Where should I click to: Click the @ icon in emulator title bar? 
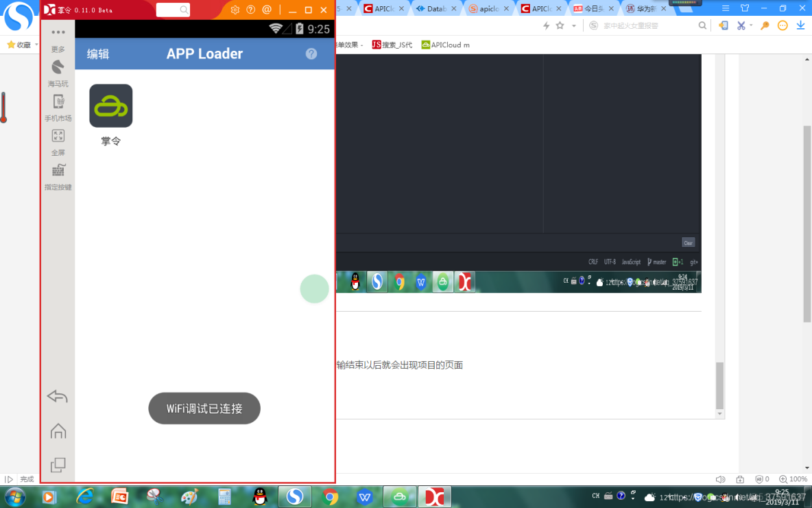(267, 10)
